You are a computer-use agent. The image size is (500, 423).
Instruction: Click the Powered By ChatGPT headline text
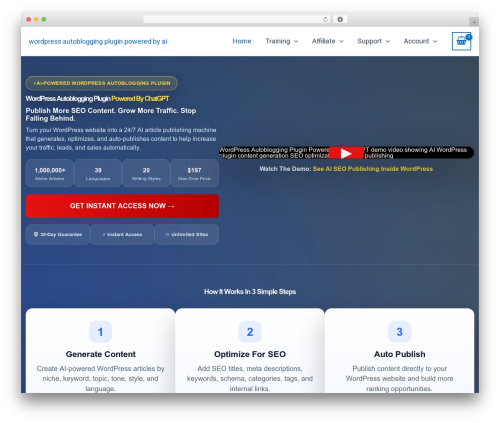tap(140, 99)
